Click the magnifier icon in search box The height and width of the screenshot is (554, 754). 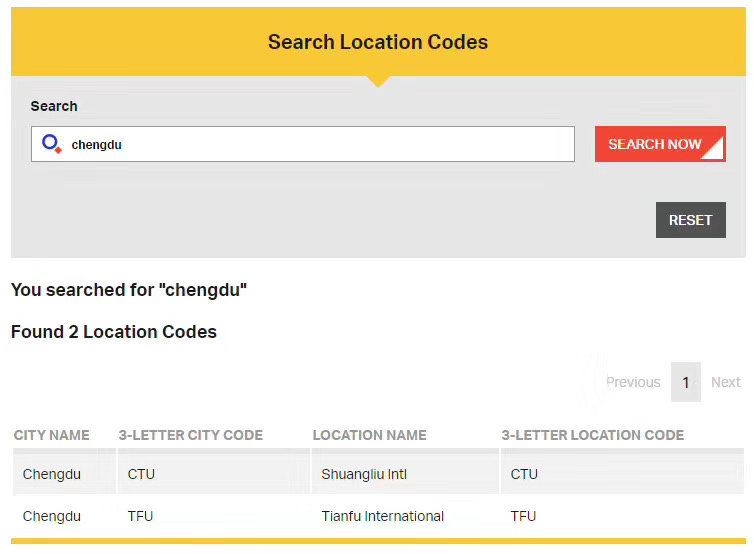tap(52, 144)
